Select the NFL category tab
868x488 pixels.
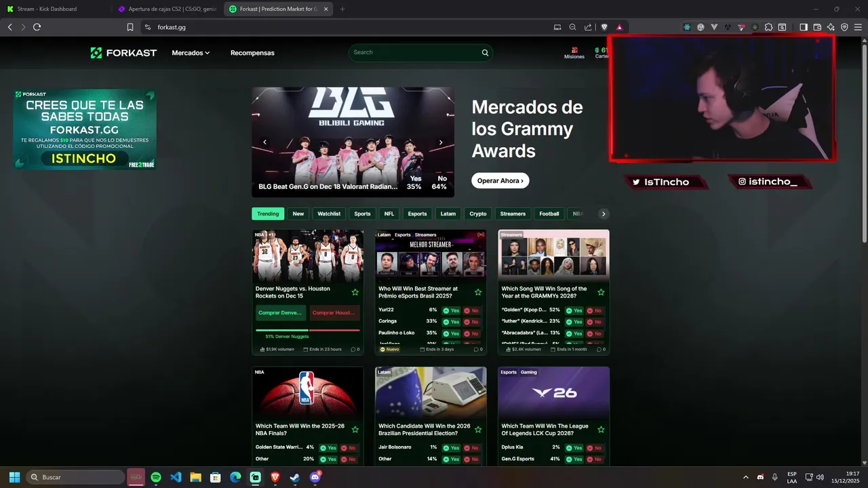pyautogui.click(x=389, y=213)
